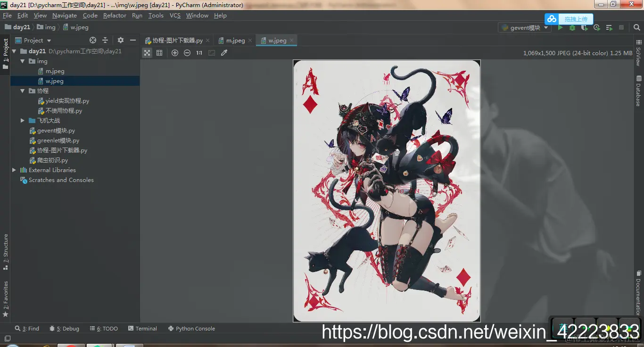Screen dimensions: 644x347
Task: Click the green Debug bug icon
Action: [x=572, y=28]
